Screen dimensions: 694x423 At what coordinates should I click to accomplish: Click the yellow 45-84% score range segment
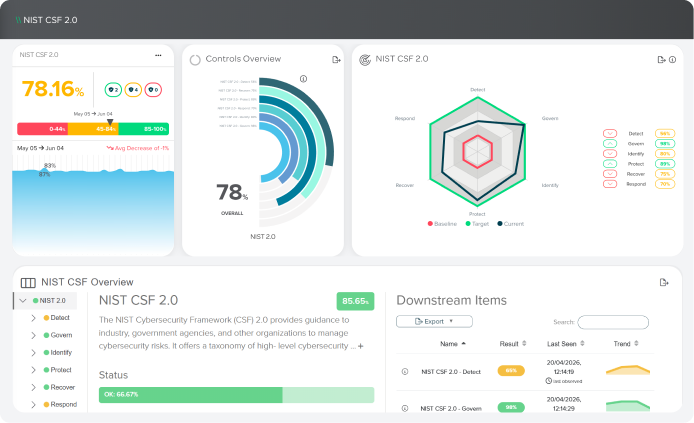pos(93,129)
